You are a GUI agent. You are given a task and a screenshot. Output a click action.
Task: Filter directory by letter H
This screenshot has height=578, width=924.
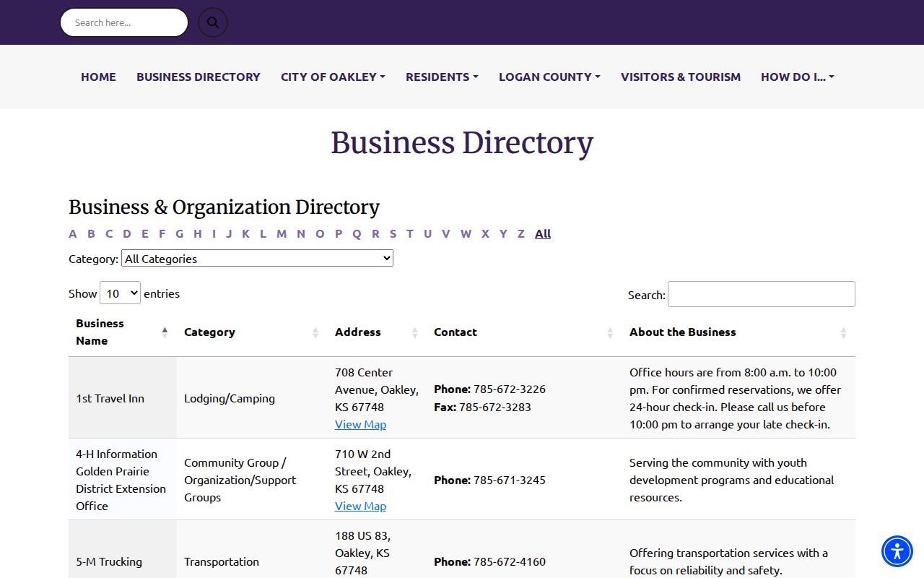(x=197, y=233)
